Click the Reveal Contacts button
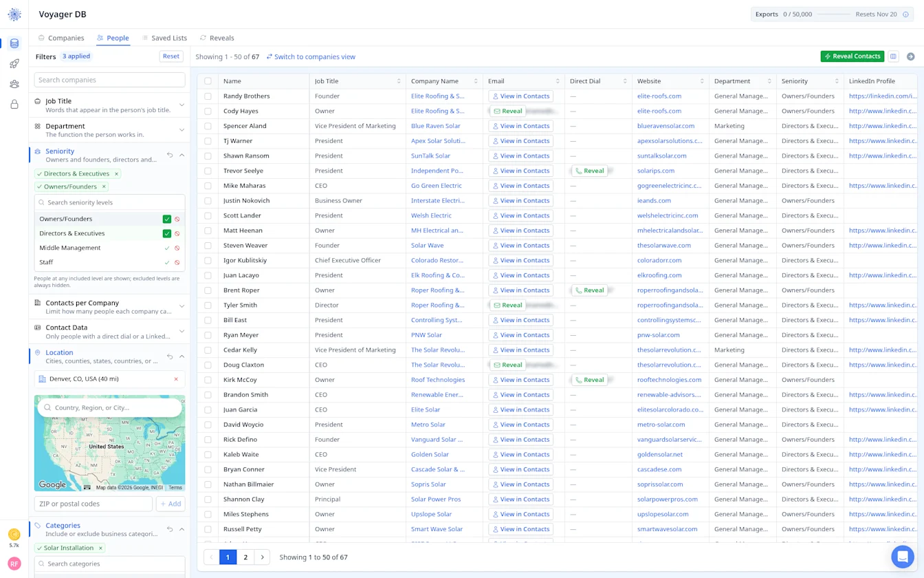The image size is (924, 578). (852, 56)
